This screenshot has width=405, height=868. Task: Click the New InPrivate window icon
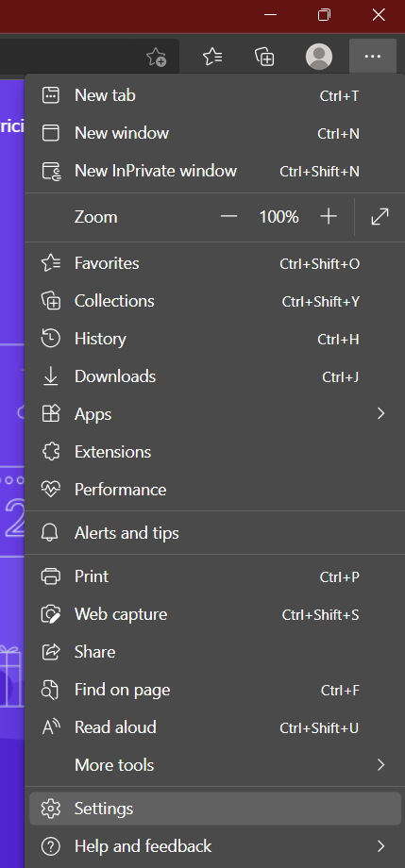[51, 171]
